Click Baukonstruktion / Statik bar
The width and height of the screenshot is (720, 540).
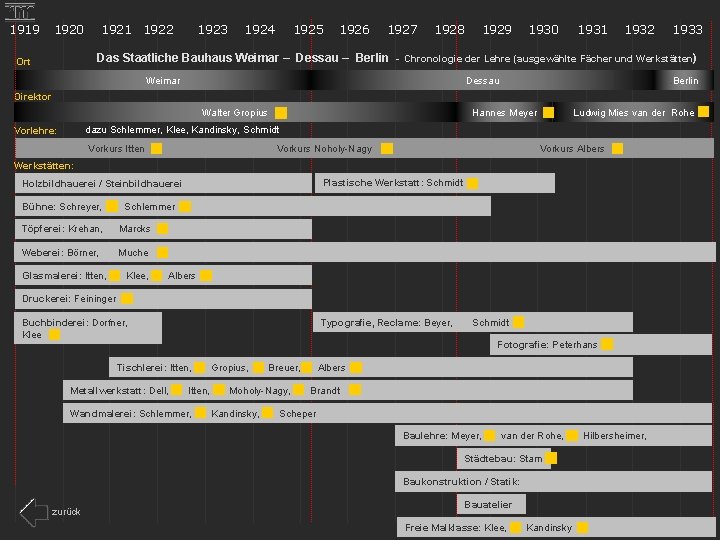pyautogui.click(x=553, y=482)
